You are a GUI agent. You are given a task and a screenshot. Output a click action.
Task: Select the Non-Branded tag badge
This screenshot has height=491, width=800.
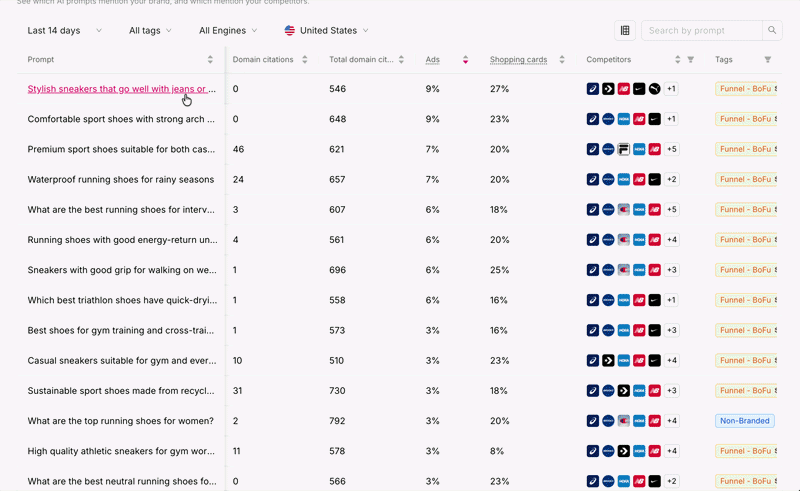pos(744,421)
